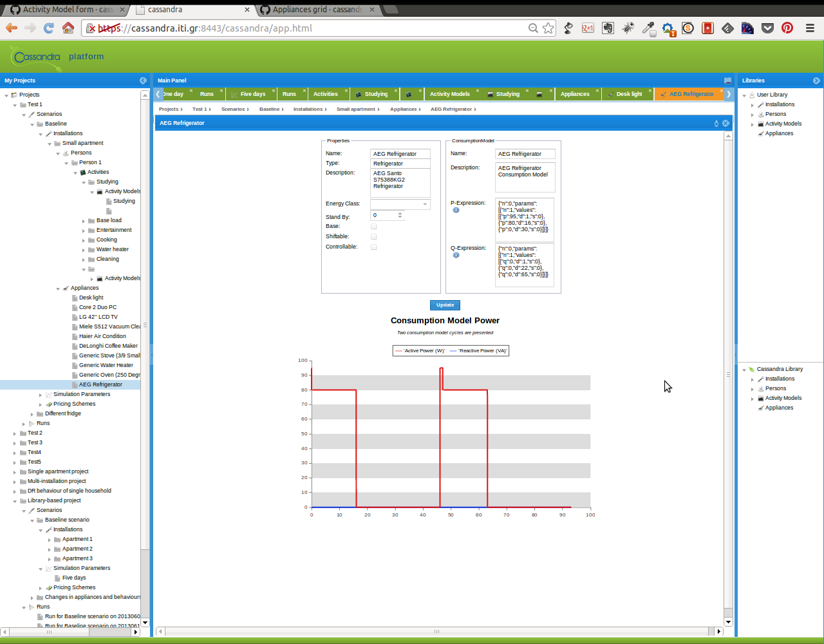Click the browser back arrow

(x=12, y=28)
